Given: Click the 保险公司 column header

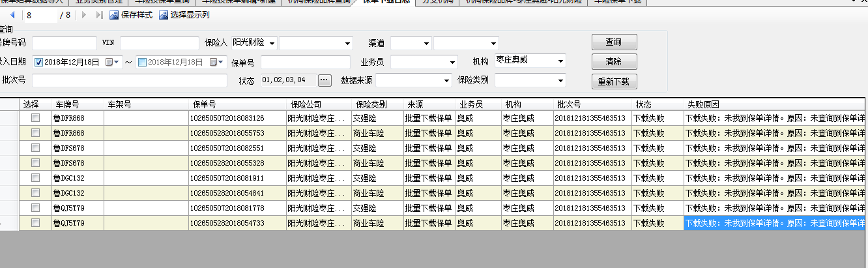Looking at the screenshot, I should pyautogui.click(x=319, y=104).
